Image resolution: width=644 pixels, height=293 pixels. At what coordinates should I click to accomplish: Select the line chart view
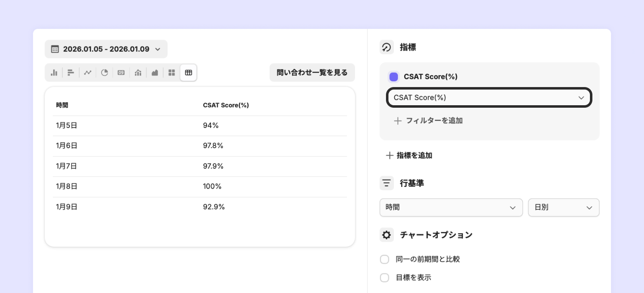tap(88, 73)
